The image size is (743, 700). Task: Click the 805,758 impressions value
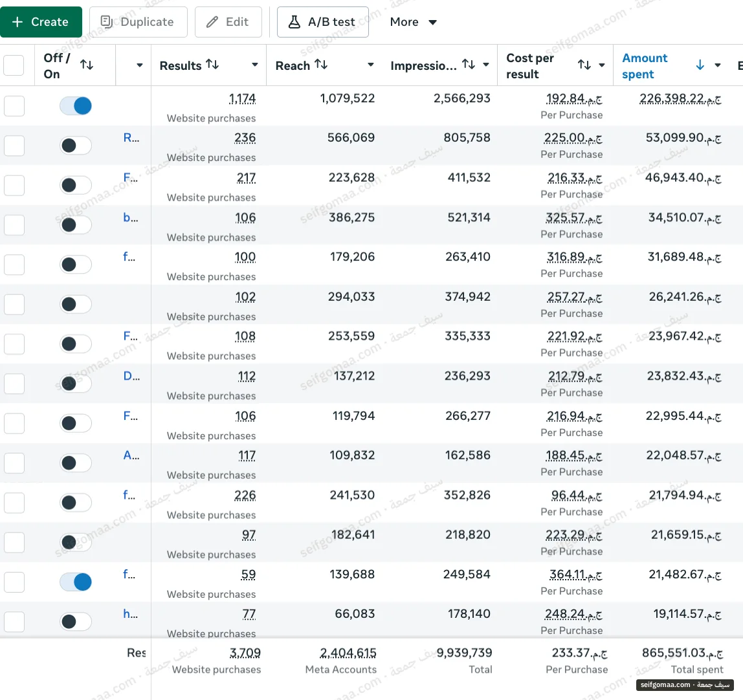point(467,138)
